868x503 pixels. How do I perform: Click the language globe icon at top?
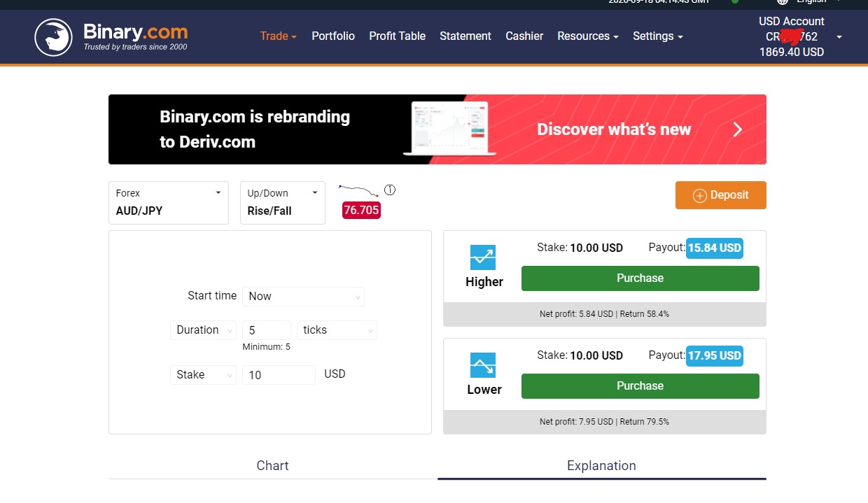pyautogui.click(x=783, y=2)
